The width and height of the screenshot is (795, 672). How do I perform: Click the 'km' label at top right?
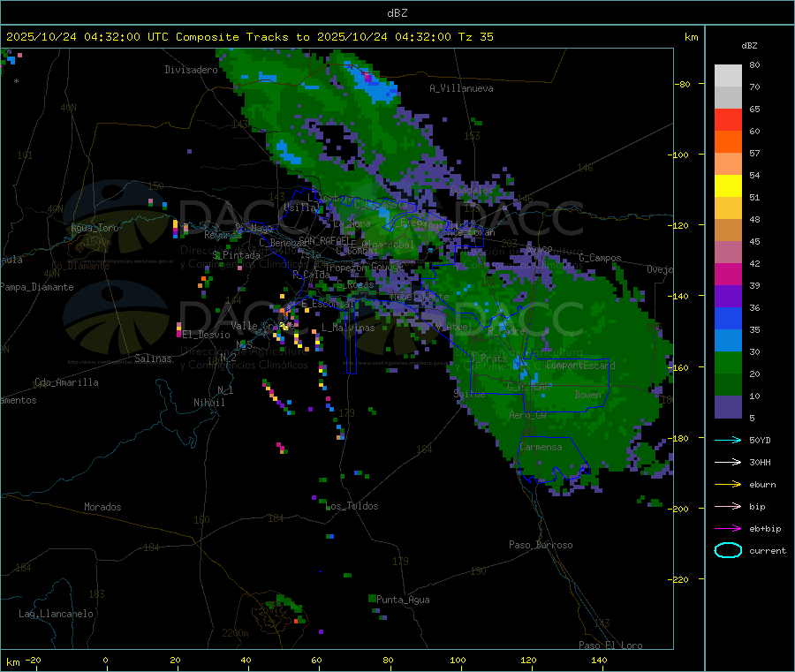point(691,37)
